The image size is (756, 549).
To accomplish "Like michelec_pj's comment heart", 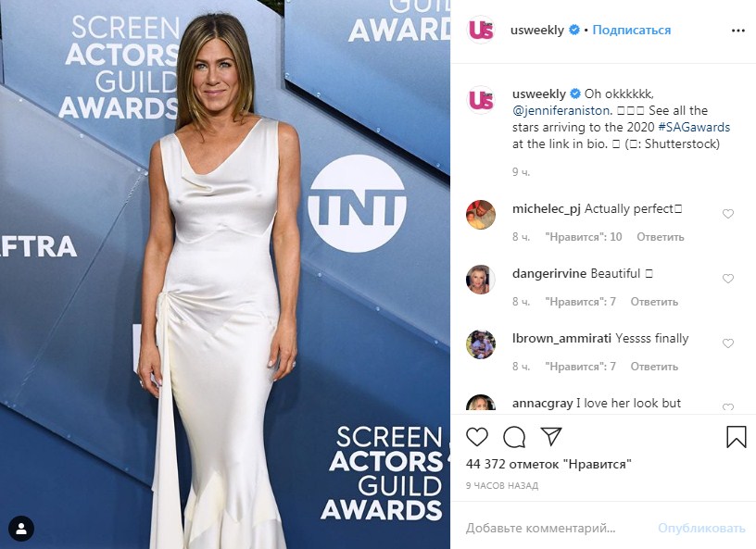I will [728, 214].
